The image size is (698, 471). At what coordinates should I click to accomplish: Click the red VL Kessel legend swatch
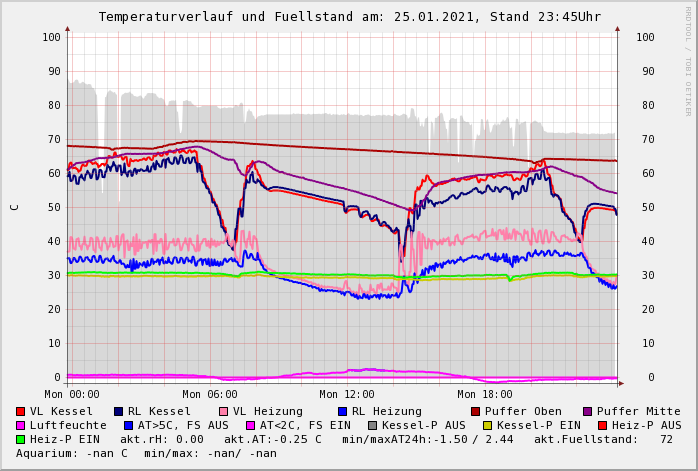[20, 411]
